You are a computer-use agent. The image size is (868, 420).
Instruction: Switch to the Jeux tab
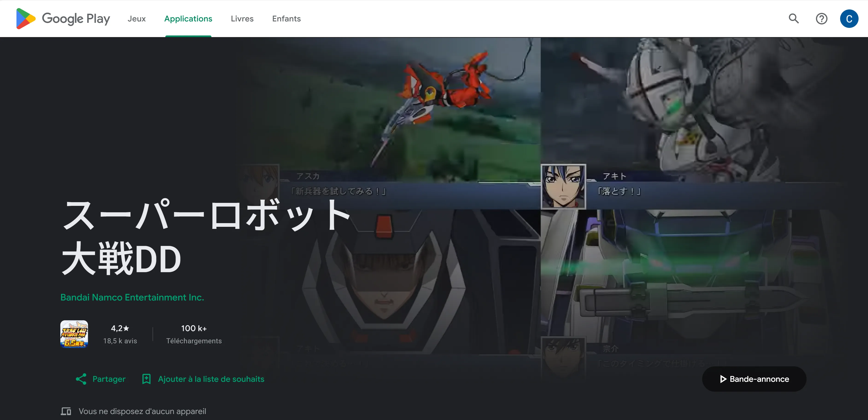click(x=137, y=18)
